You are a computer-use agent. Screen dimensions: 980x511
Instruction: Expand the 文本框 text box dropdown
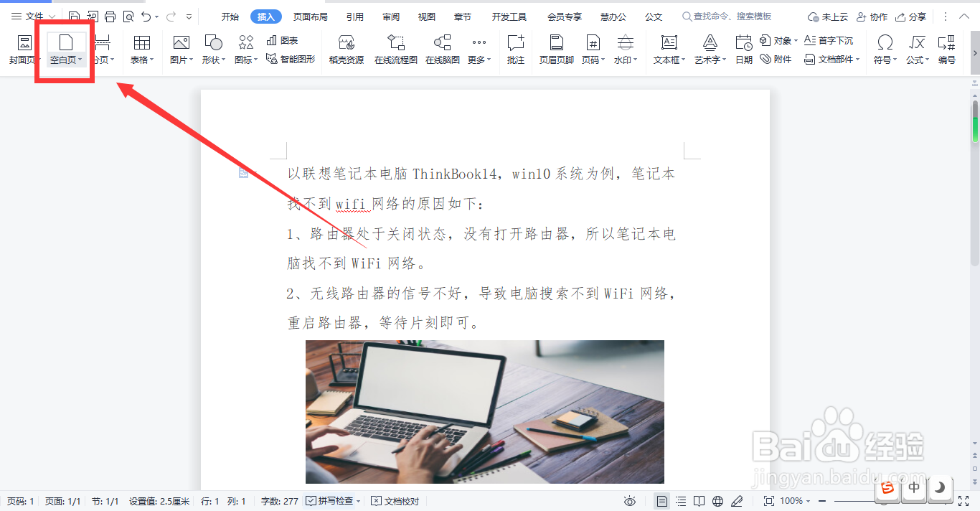tap(684, 60)
